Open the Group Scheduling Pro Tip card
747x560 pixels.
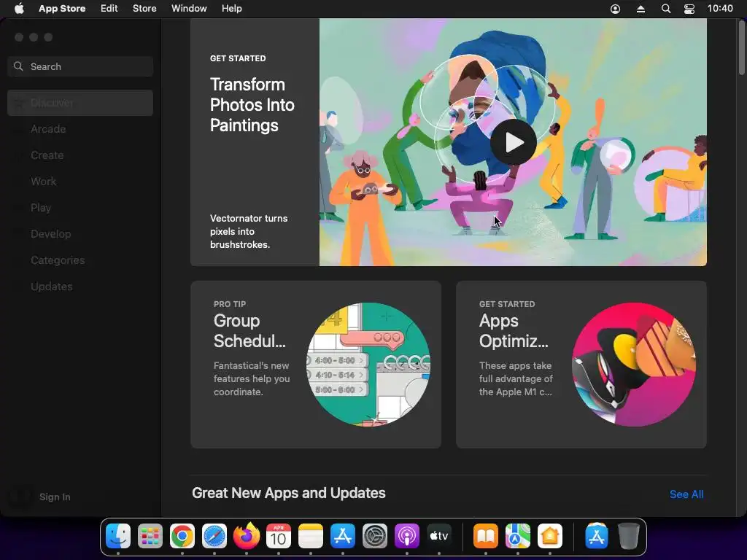point(316,365)
